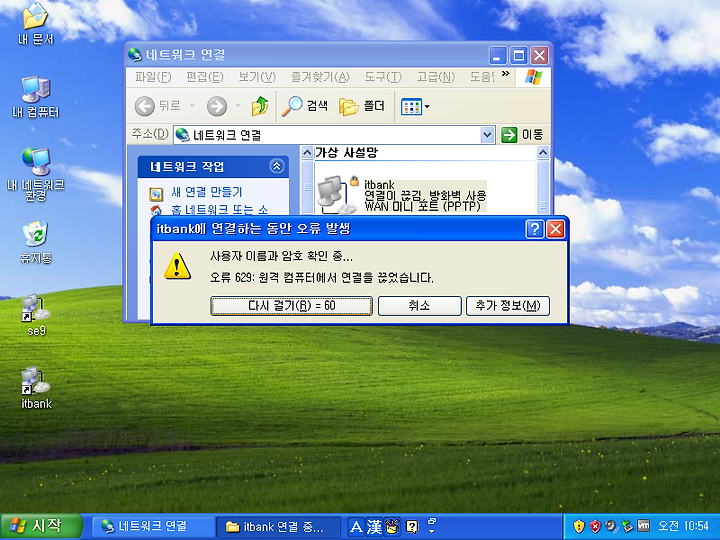Click the Windows flag logo in toolbar

tap(533, 77)
